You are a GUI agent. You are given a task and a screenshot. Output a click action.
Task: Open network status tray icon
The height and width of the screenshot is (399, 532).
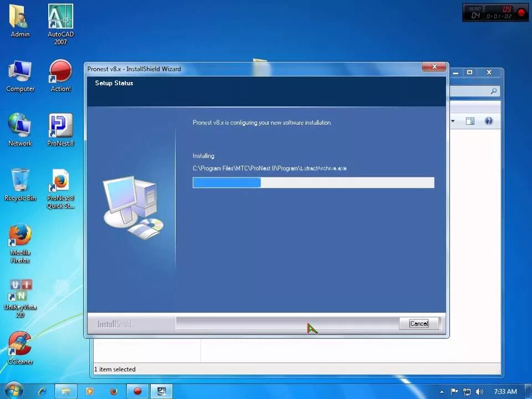coord(467,392)
